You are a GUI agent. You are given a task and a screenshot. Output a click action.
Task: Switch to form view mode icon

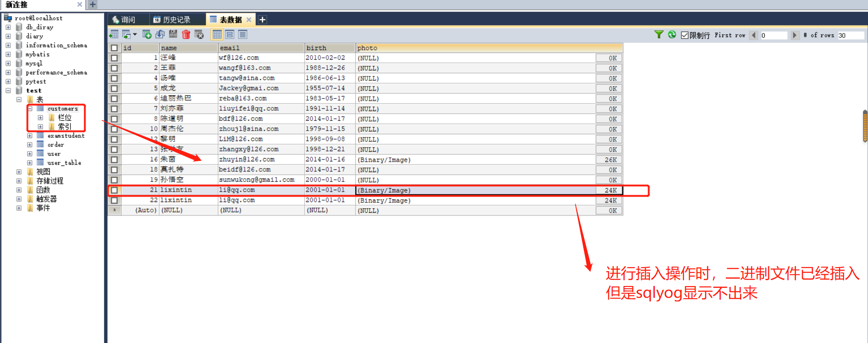tap(230, 34)
